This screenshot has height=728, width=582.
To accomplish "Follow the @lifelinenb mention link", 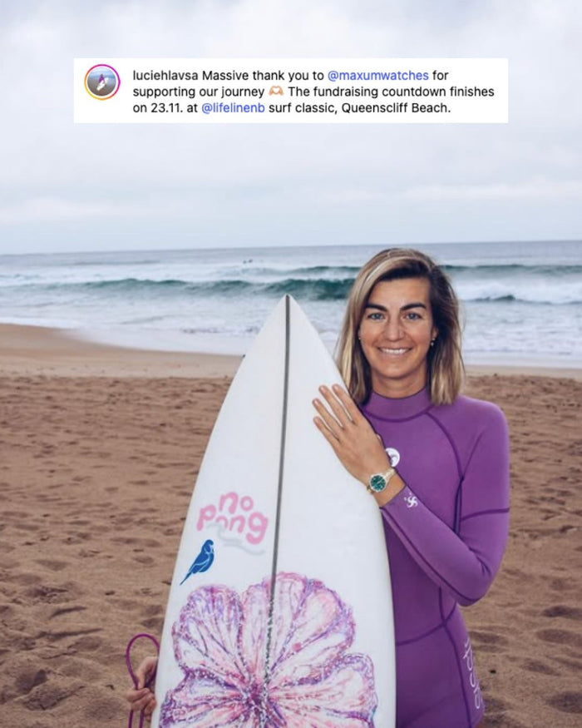I will pos(233,108).
